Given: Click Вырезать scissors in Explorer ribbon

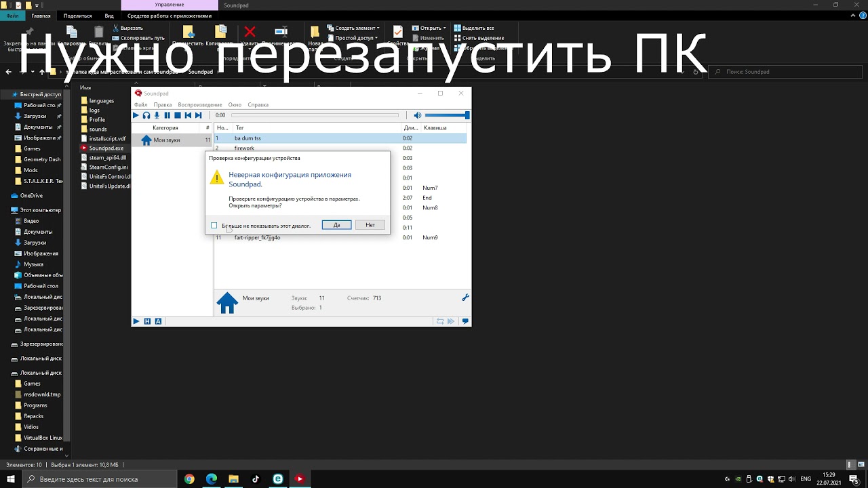Looking at the screenshot, I should (x=127, y=28).
